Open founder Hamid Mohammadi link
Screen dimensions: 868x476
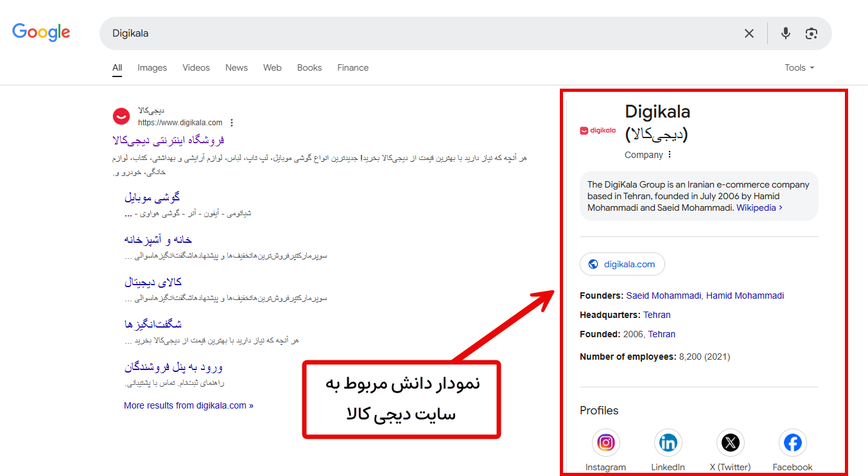pyautogui.click(x=745, y=295)
